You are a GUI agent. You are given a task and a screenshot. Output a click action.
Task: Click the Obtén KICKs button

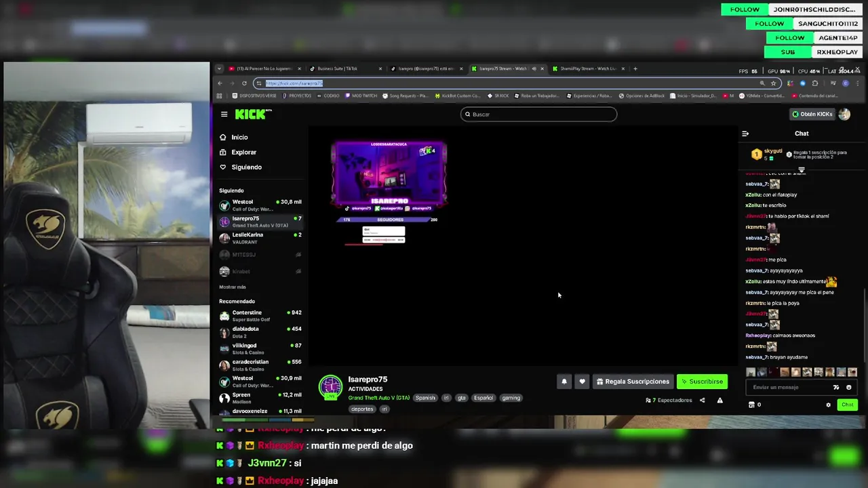coord(812,114)
